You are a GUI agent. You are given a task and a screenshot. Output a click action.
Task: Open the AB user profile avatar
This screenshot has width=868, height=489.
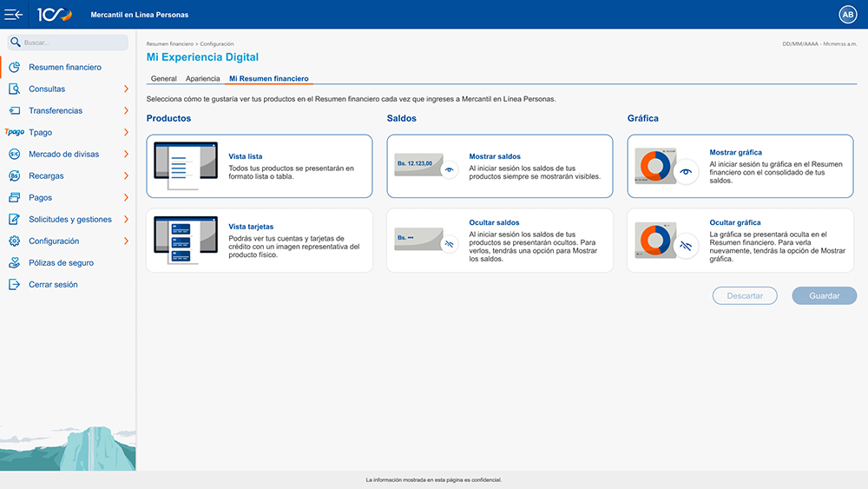(x=847, y=15)
